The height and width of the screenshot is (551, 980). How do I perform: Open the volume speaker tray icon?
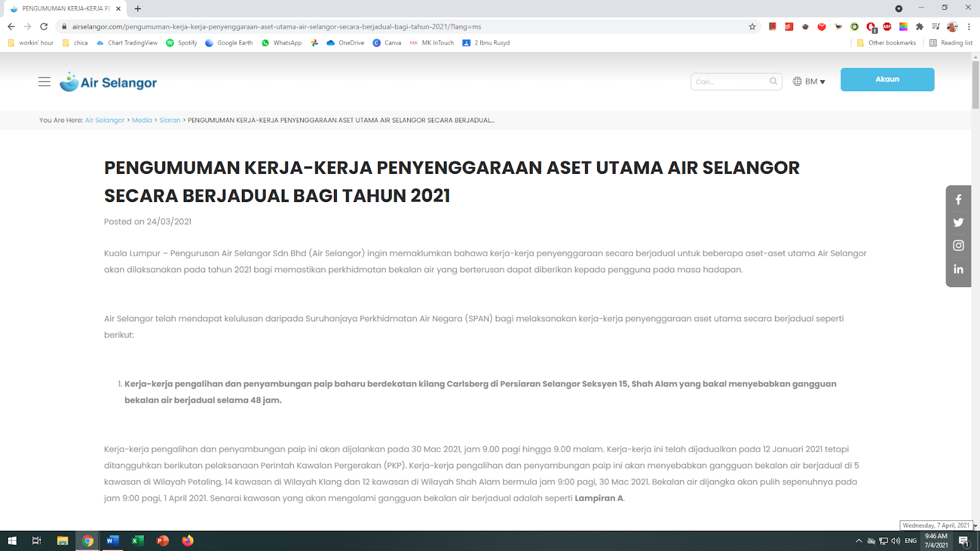(x=895, y=541)
